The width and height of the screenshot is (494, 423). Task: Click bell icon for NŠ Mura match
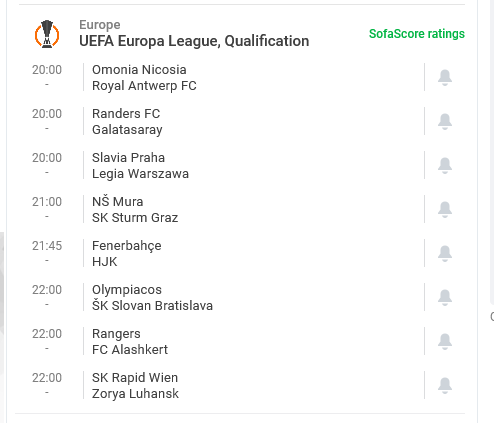coord(445,209)
